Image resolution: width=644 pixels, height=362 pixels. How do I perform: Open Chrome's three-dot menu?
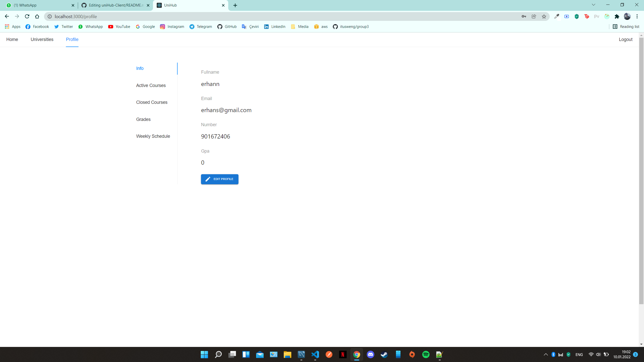tap(637, 16)
